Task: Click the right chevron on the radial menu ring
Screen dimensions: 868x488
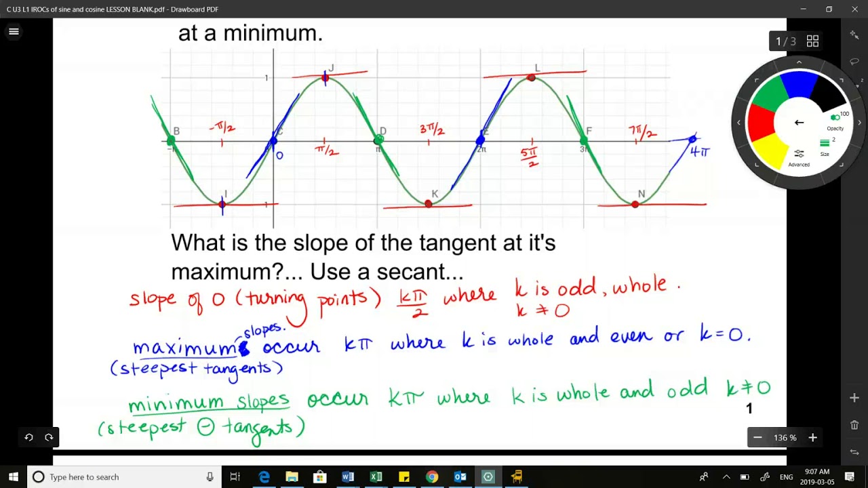Action: (859, 123)
